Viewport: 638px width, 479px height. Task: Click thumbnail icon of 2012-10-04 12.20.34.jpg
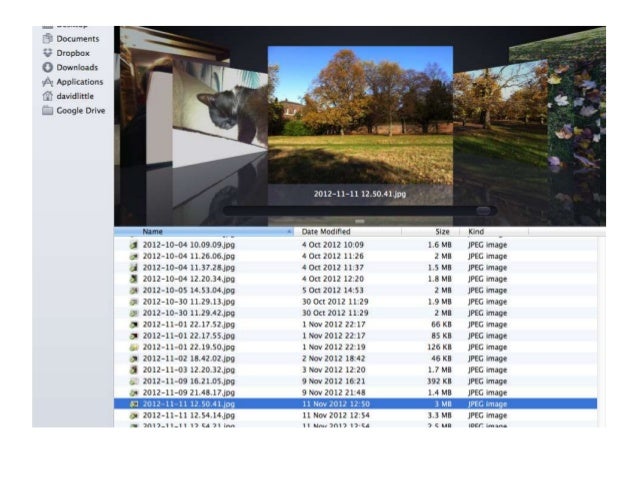134,279
